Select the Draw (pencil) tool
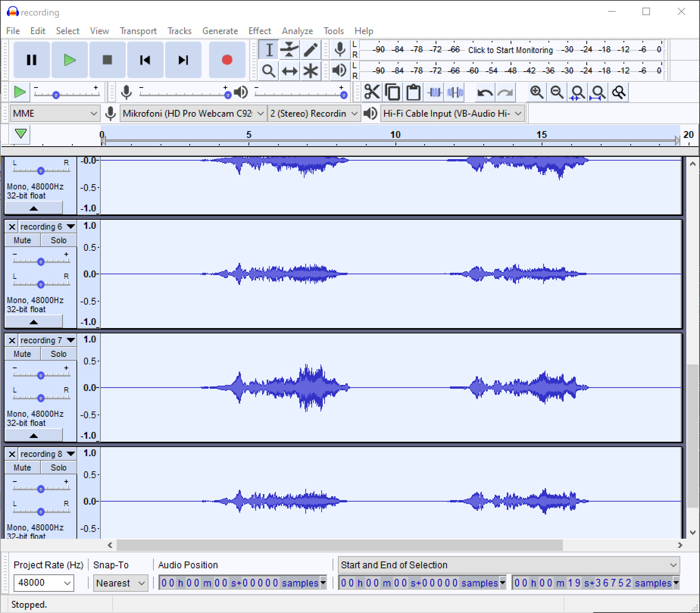 [311, 50]
